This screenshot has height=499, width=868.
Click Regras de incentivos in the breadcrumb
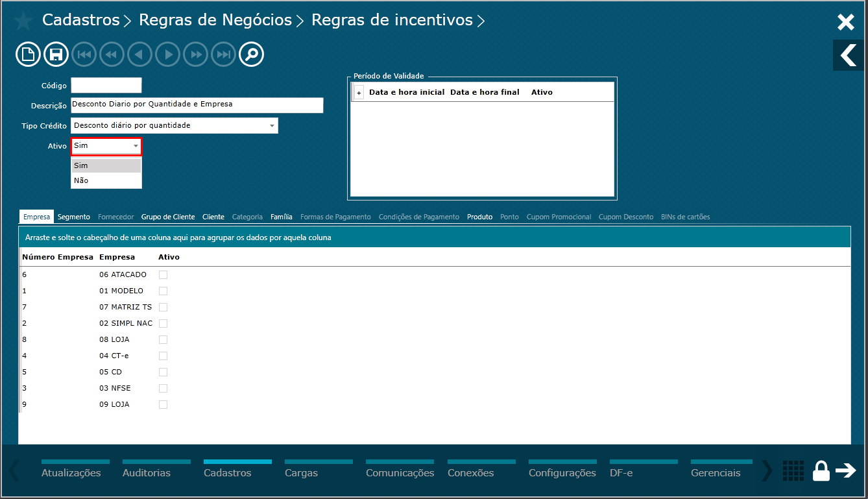click(392, 20)
